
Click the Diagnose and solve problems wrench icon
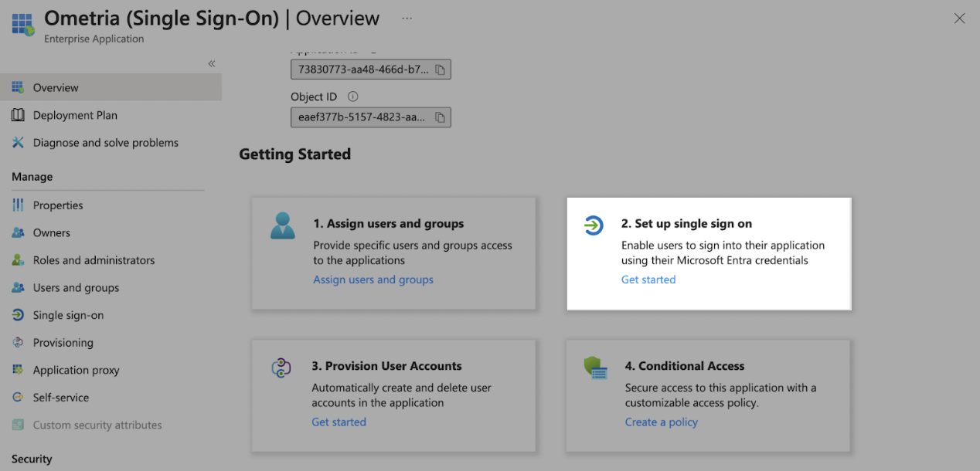pyautogui.click(x=18, y=143)
